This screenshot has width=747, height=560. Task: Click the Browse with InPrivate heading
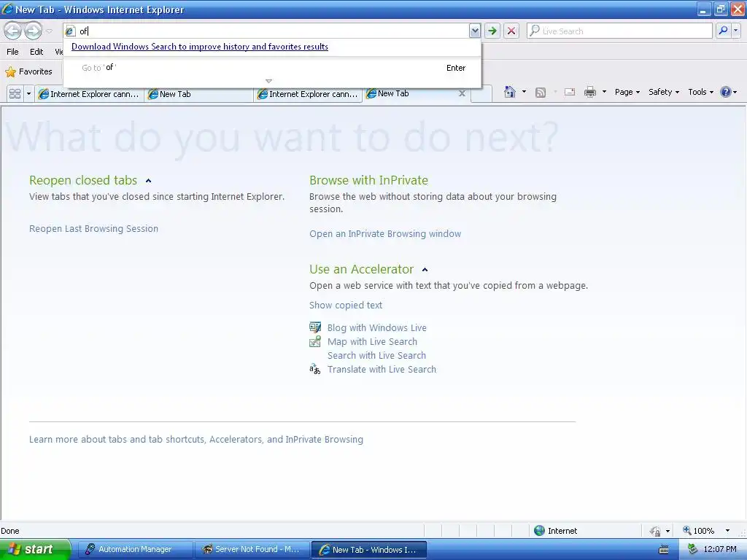(x=368, y=180)
